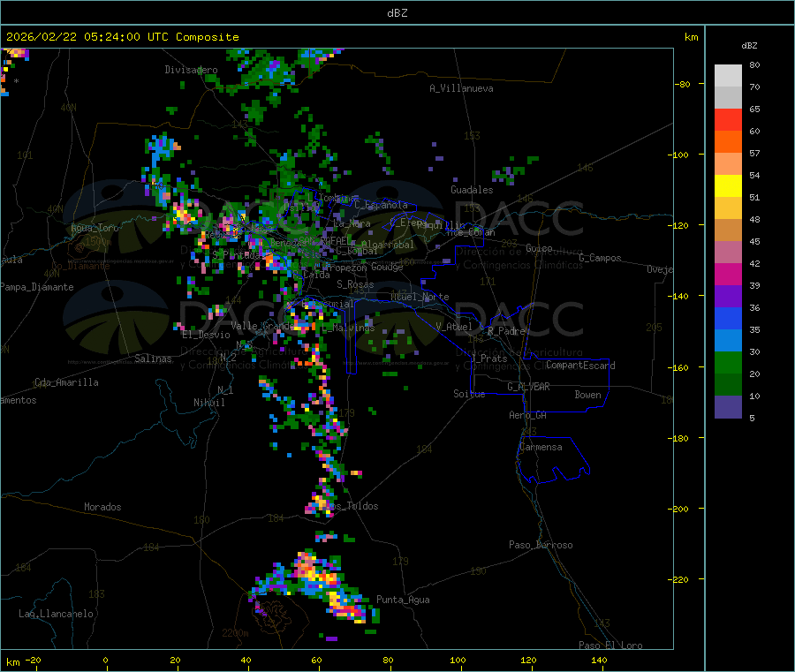Screen dimensions: 795x672
Task: Click the 'Pampa_Diamante' place label
Action: (x=36, y=287)
